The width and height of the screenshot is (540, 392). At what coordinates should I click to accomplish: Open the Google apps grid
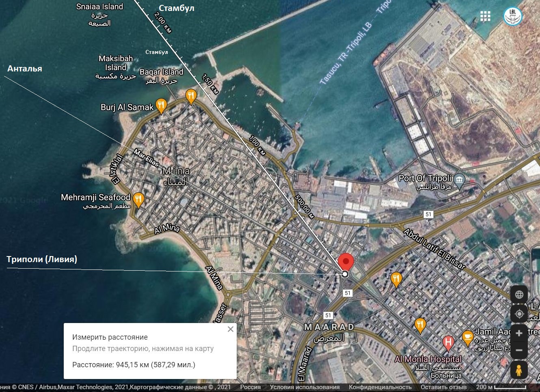coord(485,16)
